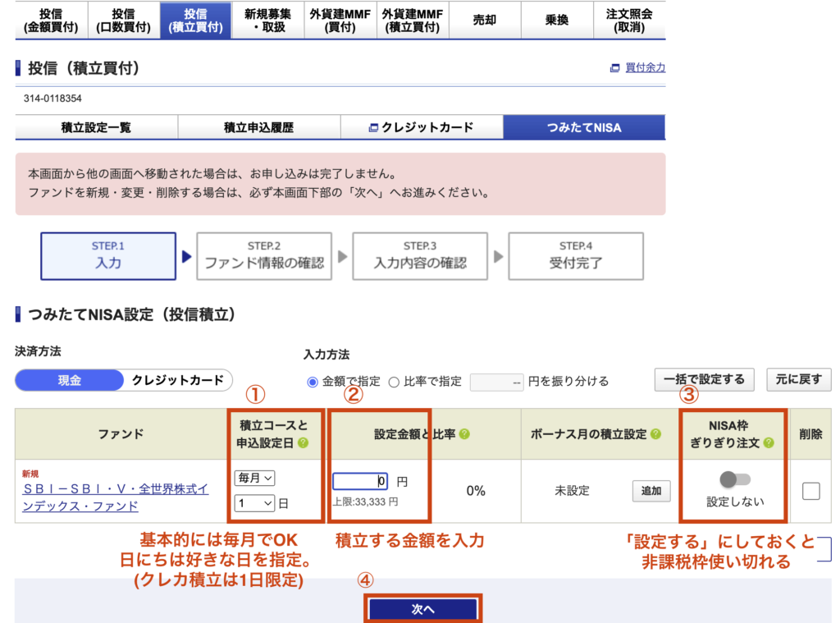This screenshot has width=840, height=623.
Task: Click the 一括で設定する button
Action: (705, 379)
